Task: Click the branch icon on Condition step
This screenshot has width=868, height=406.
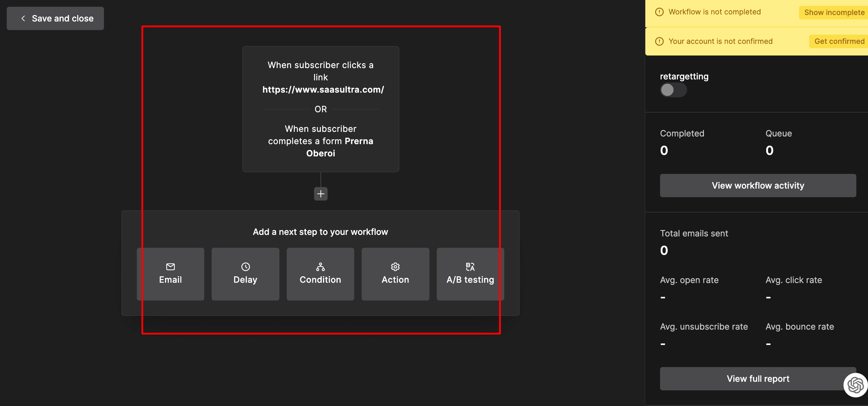Action: [321, 267]
